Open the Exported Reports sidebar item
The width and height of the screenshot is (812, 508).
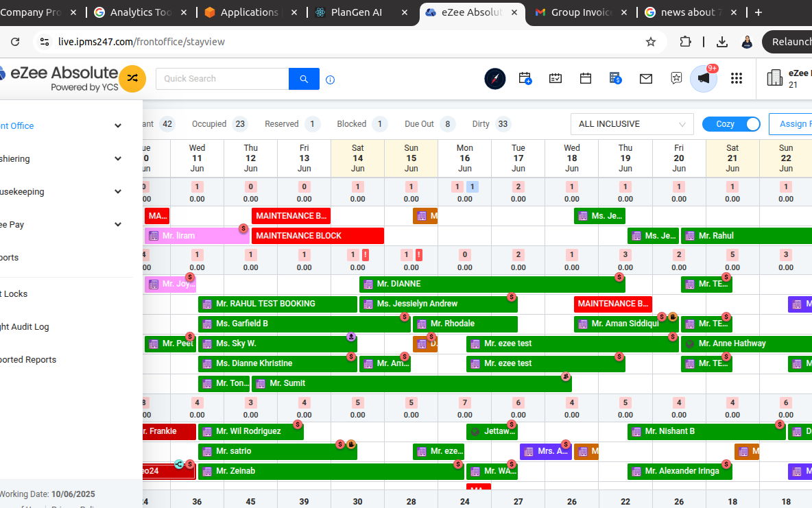click(28, 360)
